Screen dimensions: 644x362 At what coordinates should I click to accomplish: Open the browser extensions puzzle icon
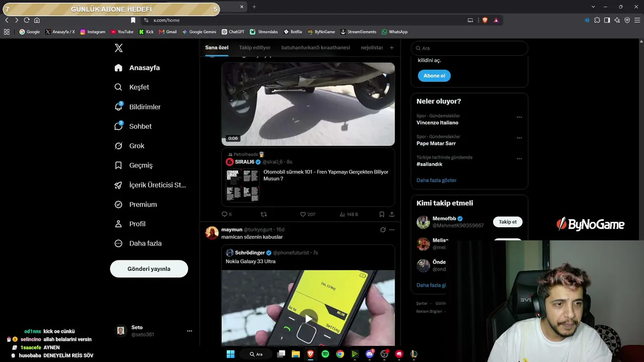[x=597, y=20]
